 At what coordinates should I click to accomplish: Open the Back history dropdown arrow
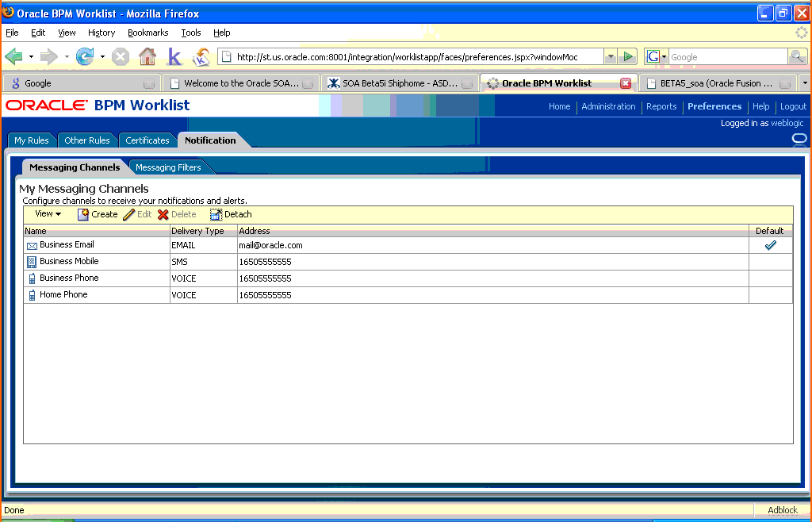coord(31,56)
